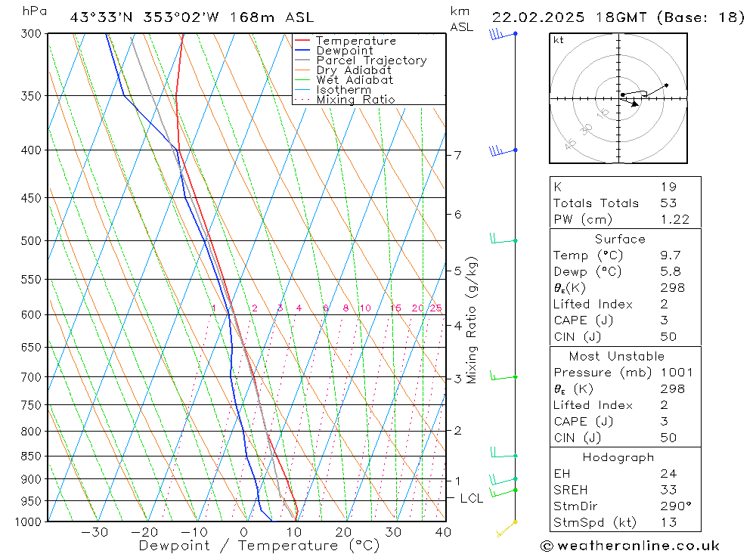
Task: Click the Totals Totals value 53
Action: [669, 203]
